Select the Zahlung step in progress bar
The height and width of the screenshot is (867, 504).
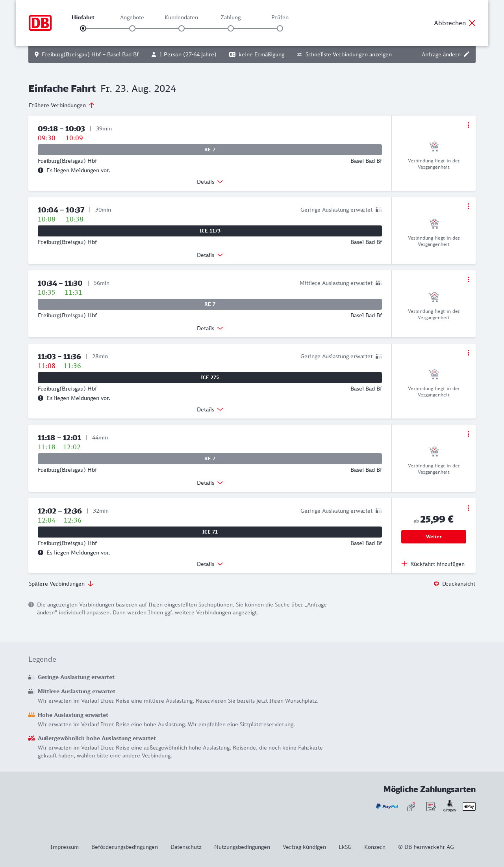tap(231, 28)
